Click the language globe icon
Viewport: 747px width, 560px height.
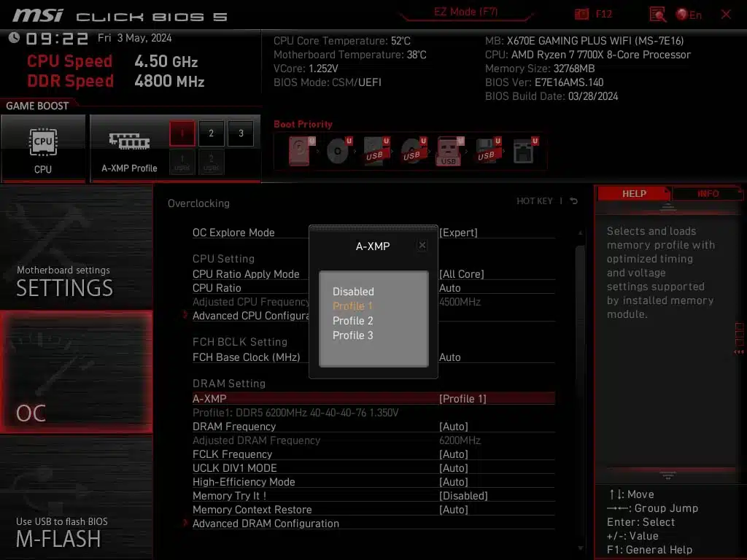[682, 14]
